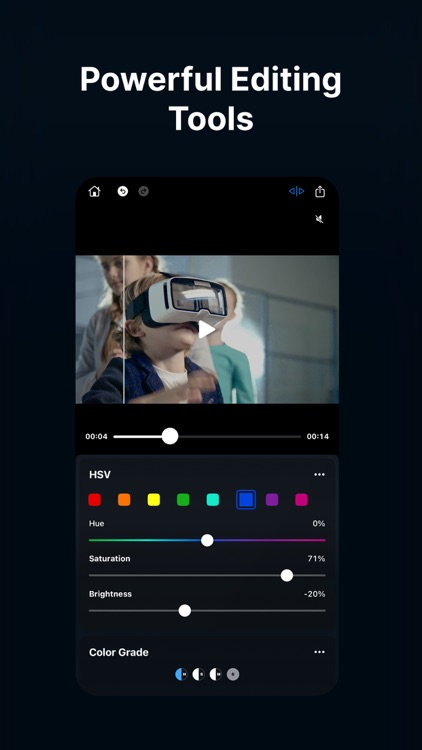Click the Saturation slider handle
This screenshot has height=750, width=422.
click(287, 575)
